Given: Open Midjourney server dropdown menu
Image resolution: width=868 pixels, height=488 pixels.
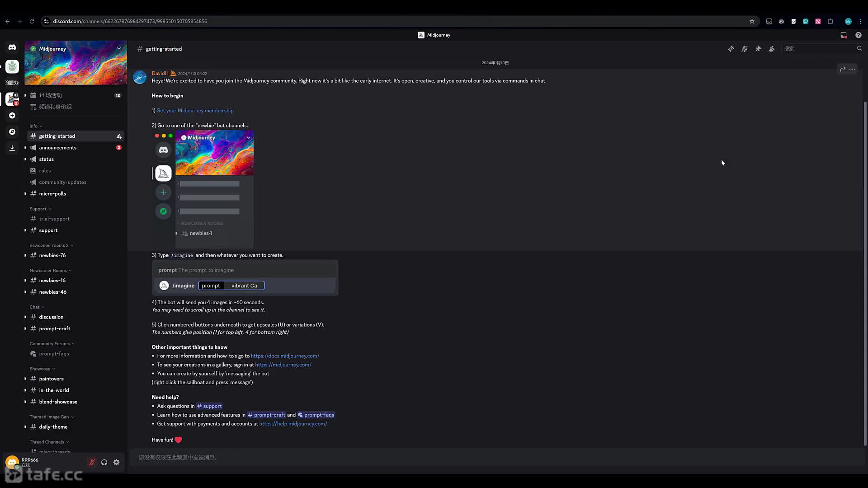Looking at the screenshot, I should pos(119,49).
